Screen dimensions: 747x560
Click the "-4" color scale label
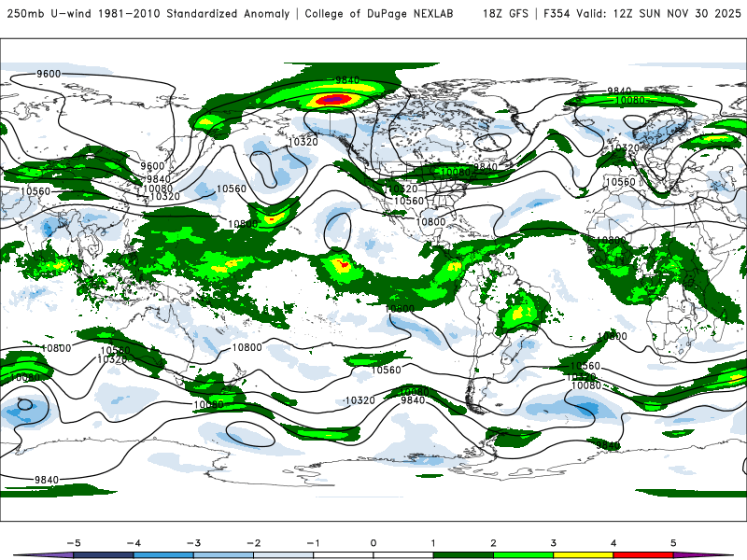[x=134, y=543]
